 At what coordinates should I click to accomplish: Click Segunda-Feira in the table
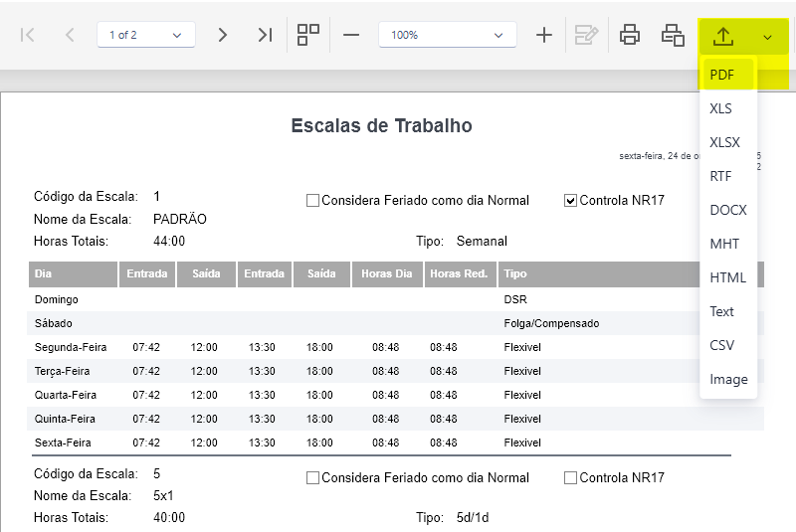click(x=71, y=347)
